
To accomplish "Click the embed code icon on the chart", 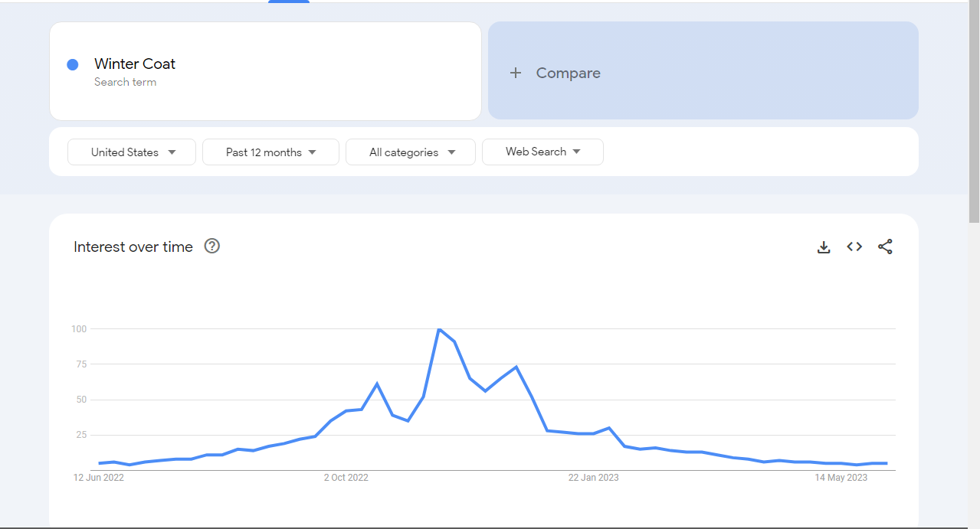I will point(854,247).
